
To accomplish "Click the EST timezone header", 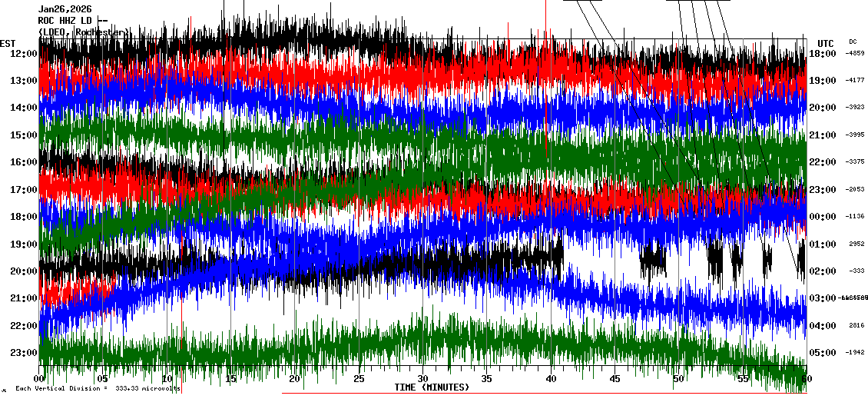I will [8, 43].
